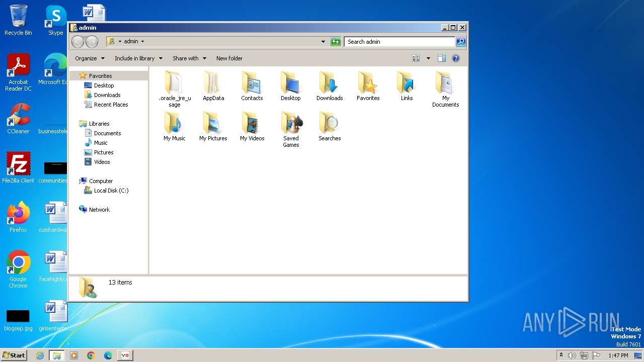Open the AppData folder
Screen dimensions: 644x362
pyautogui.click(x=213, y=86)
